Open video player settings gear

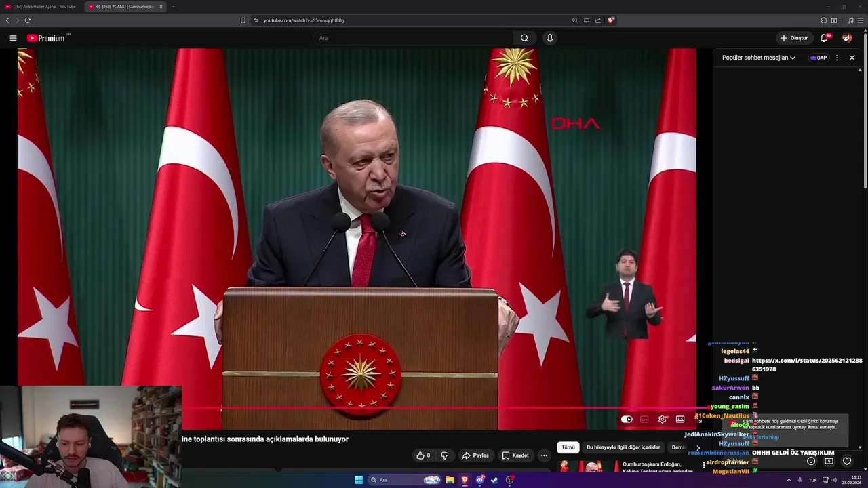coord(663,420)
